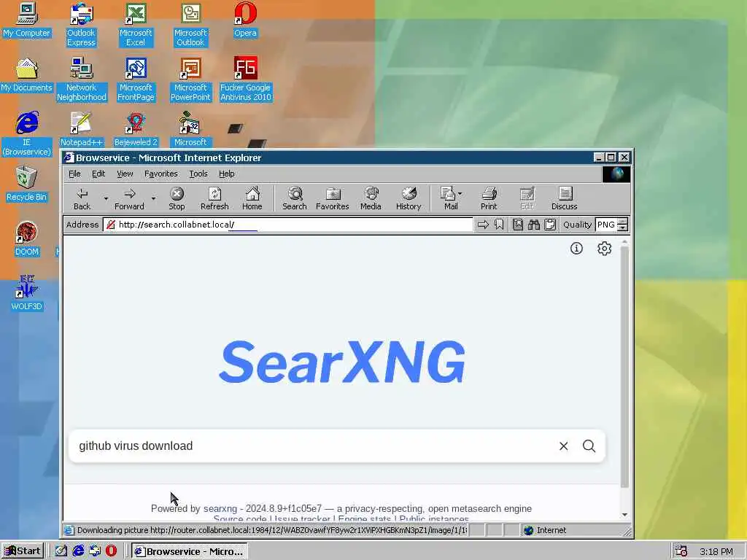Select Bejeweled 2 desktop shortcut
This screenshot has width=747, height=560.
(136, 130)
